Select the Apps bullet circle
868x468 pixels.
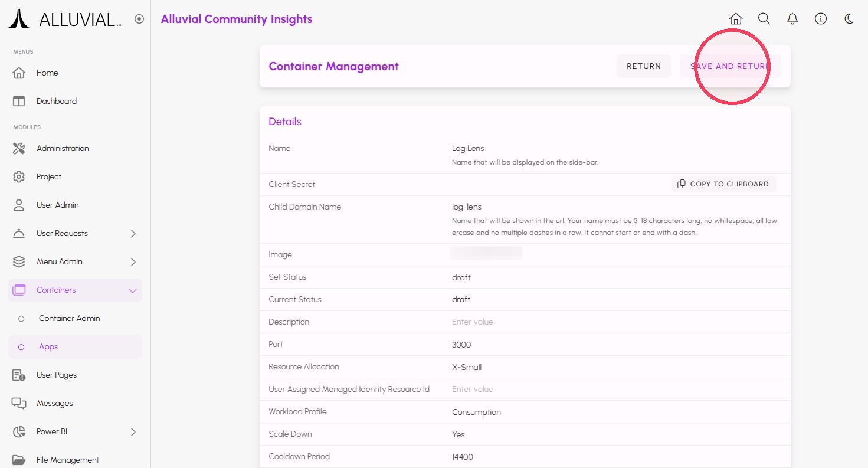(x=21, y=347)
